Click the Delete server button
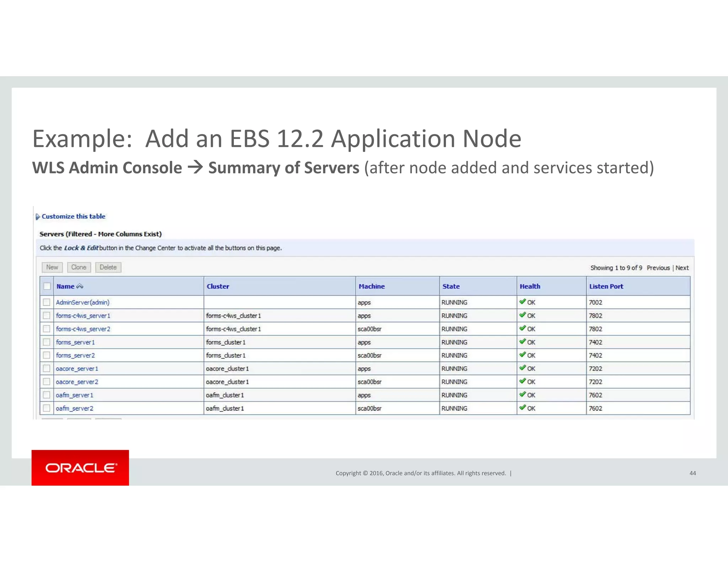Image resolution: width=728 pixels, height=562 pixels. (108, 267)
